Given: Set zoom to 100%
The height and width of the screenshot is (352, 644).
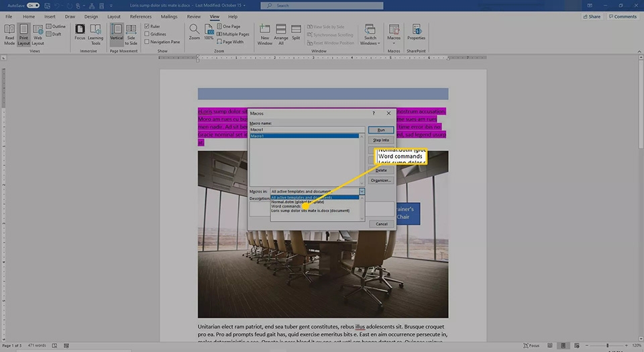Looking at the screenshot, I should [x=209, y=32].
